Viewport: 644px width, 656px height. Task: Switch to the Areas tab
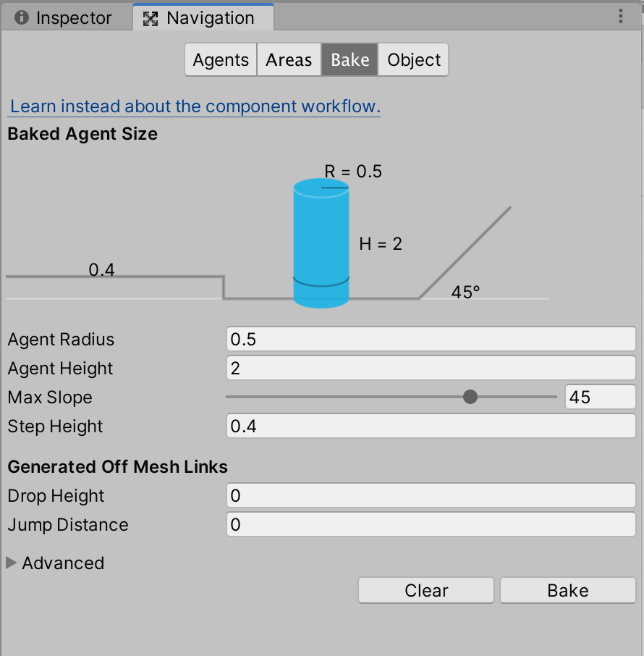[289, 59]
